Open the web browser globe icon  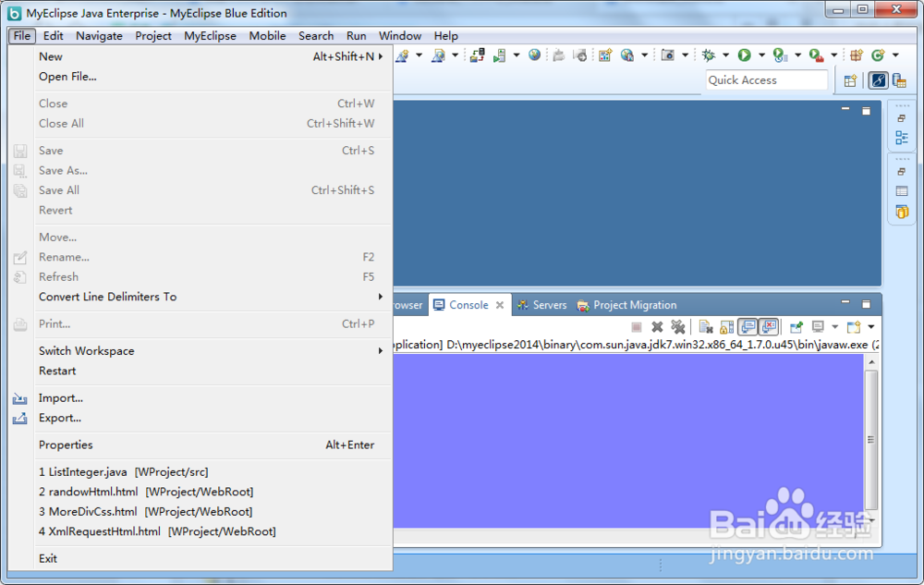point(534,55)
